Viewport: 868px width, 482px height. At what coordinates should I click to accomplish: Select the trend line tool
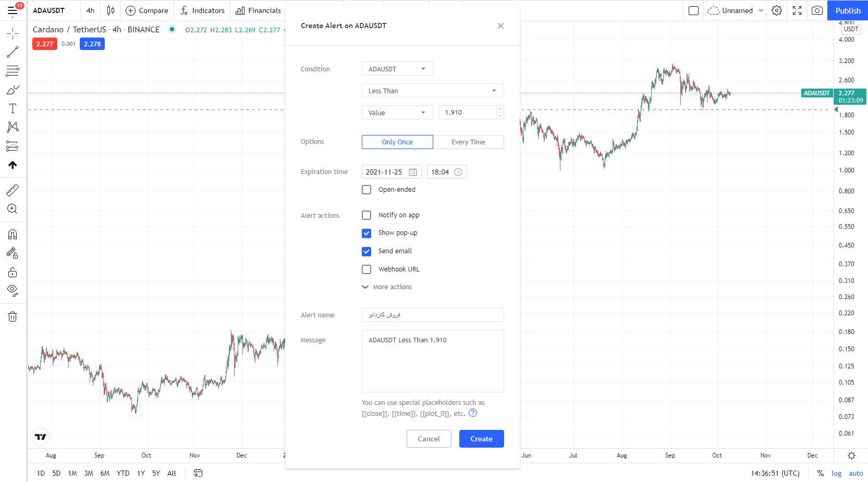[13, 52]
